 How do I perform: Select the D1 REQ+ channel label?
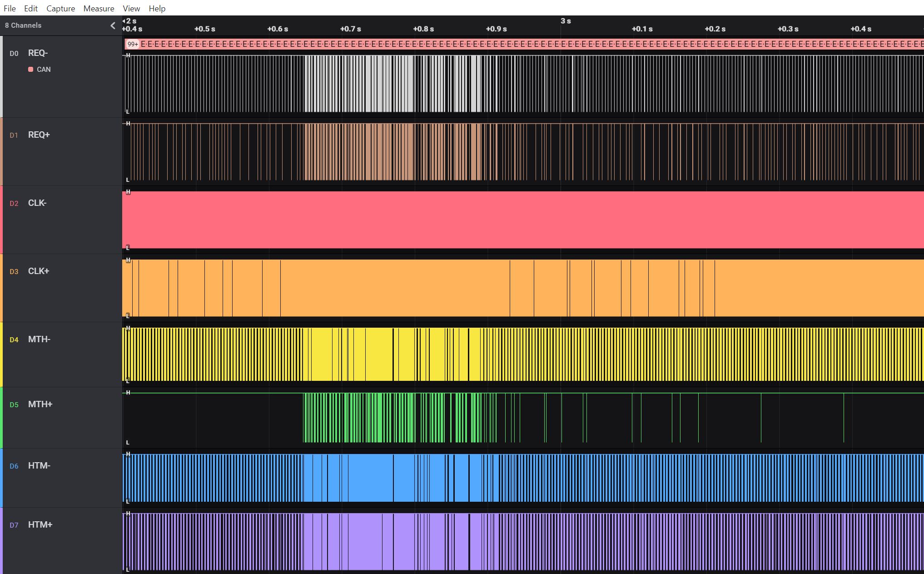(x=39, y=135)
